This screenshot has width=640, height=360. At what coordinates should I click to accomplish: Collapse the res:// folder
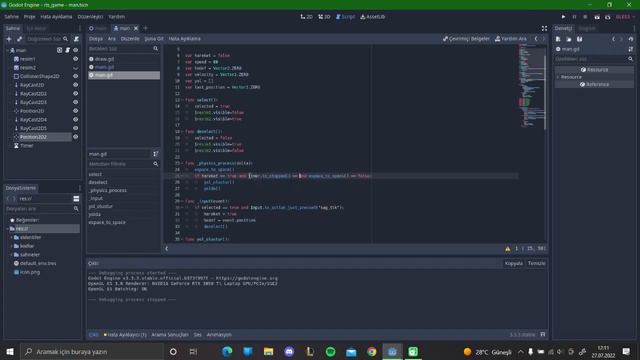click(x=7, y=229)
